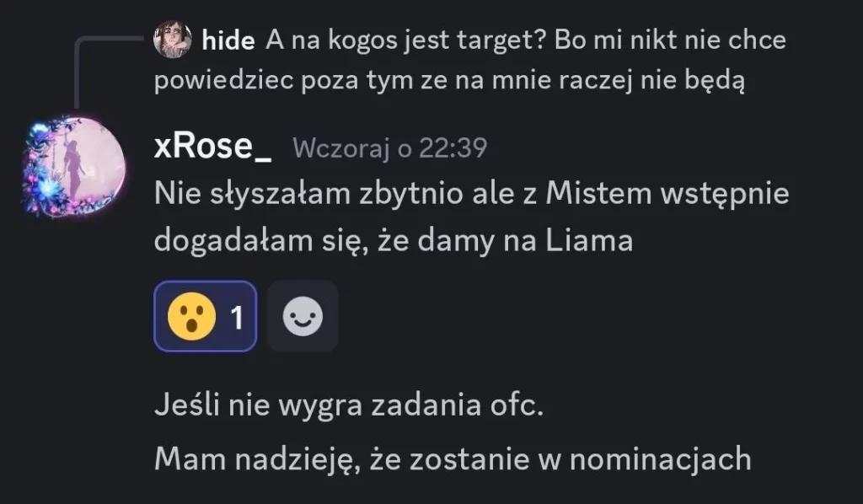This screenshot has height=504, width=863.
Task: Open xRose_'s profile avatar
Action: click(x=75, y=165)
